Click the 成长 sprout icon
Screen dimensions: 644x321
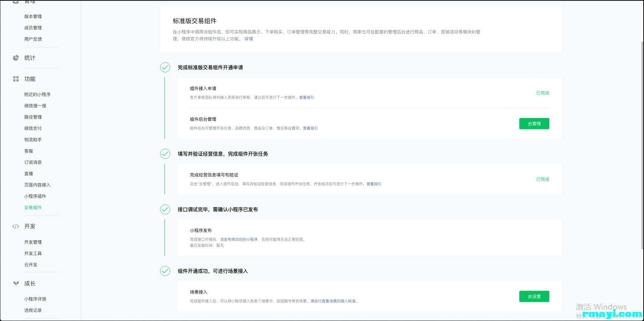click(x=16, y=283)
